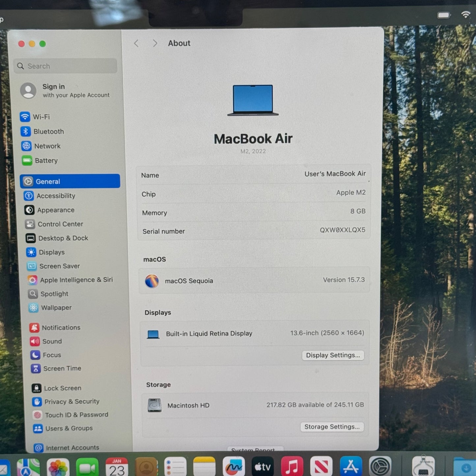Go back using the back chevron
The width and height of the screenshot is (476, 476).
[x=136, y=43]
